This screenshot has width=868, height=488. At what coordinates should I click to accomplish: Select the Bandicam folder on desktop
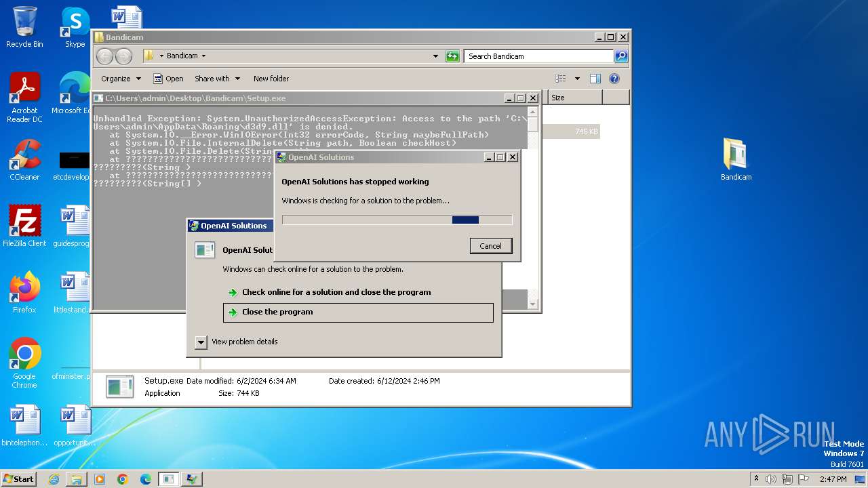click(736, 160)
